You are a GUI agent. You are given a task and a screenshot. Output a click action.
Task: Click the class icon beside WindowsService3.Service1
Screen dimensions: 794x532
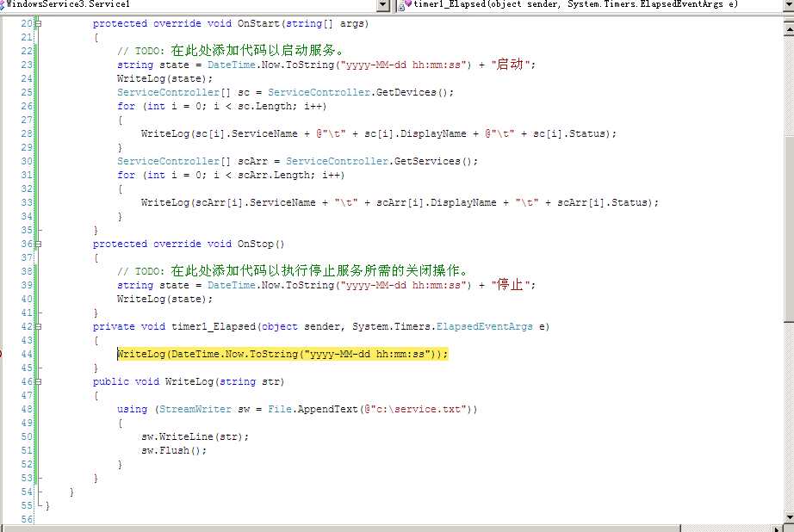2,4
